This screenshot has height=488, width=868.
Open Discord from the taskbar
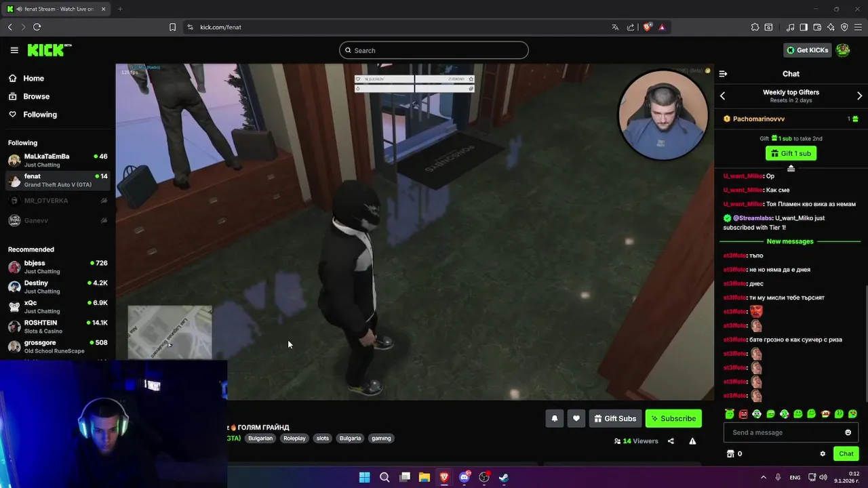(x=465, y=477)
